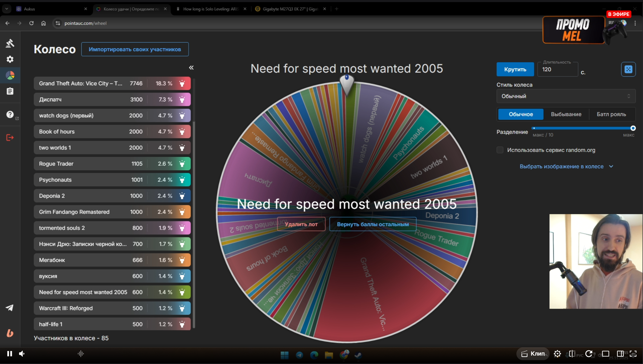Select the Выбывание wheel mode
643x364 pixels.
pos(566,114)
